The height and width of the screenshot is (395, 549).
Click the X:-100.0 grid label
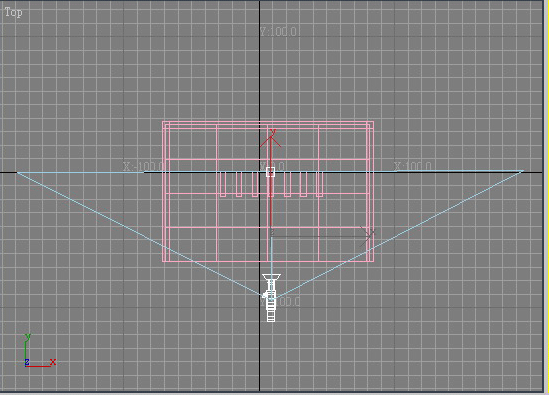pos(143,166)
